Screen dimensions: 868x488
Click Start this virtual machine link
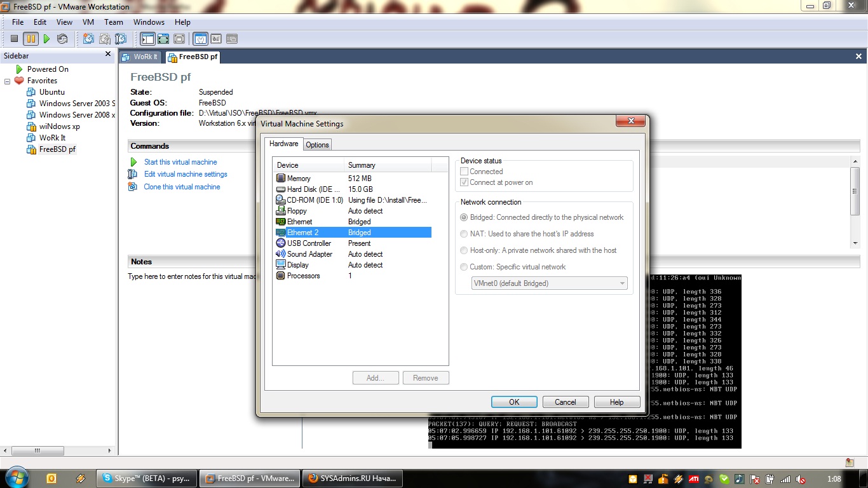180,162
